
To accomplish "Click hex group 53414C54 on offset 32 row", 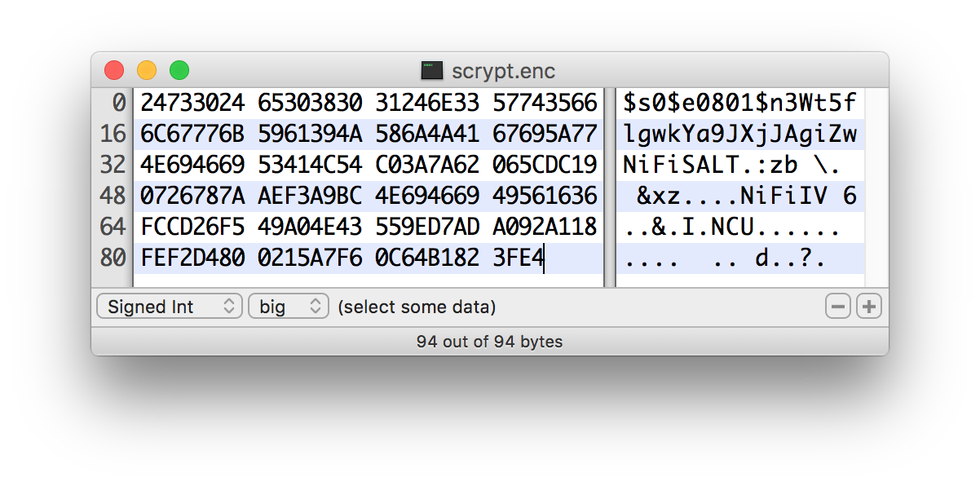I will pyautogui.click(x=309, y=166).
